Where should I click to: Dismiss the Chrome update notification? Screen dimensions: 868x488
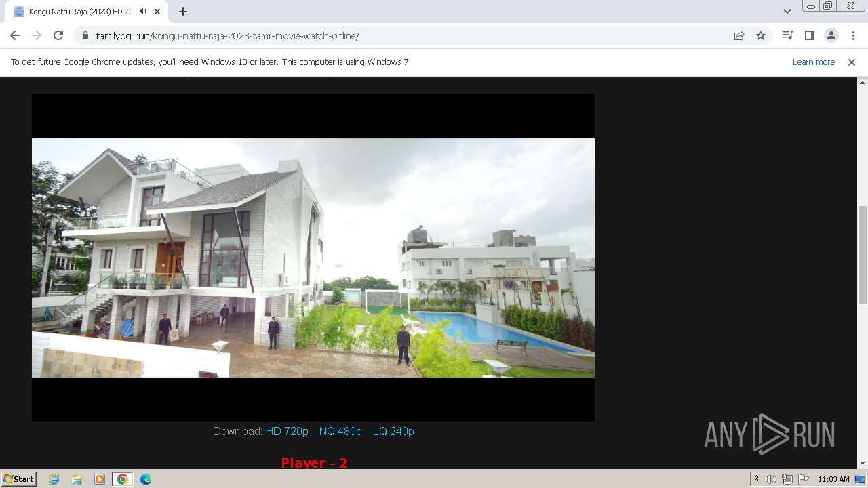tap(852, 62)
